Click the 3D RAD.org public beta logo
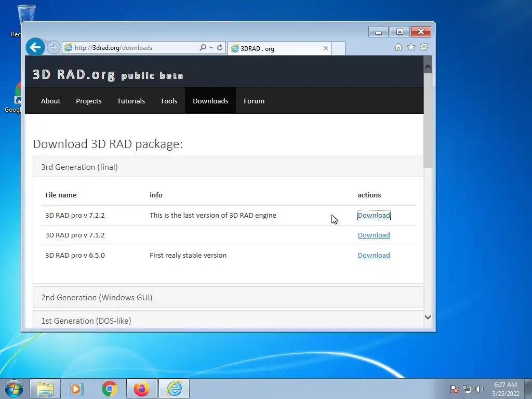 (x=108, y=75)
